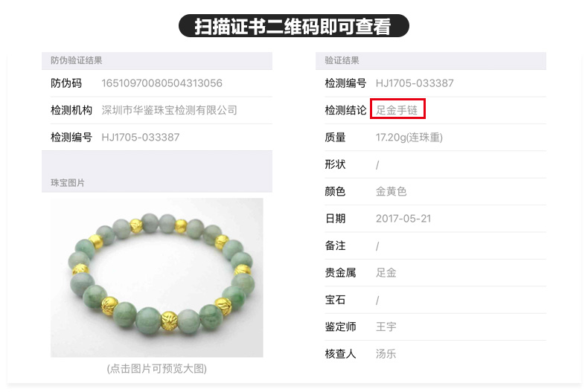Image resolution: width=588 pixels, height=392 pixels.
Task: Click the color value 金黄色
Action: tap(391, 191)
